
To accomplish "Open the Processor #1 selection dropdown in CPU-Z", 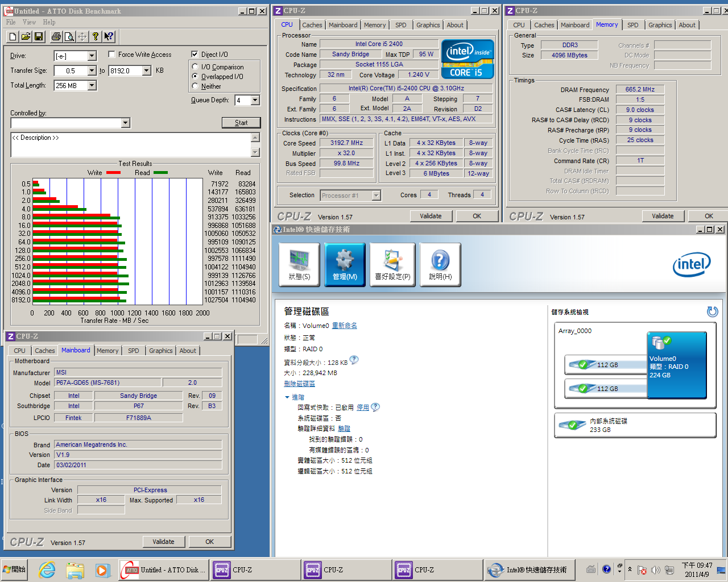I will [x=376, y=196].
